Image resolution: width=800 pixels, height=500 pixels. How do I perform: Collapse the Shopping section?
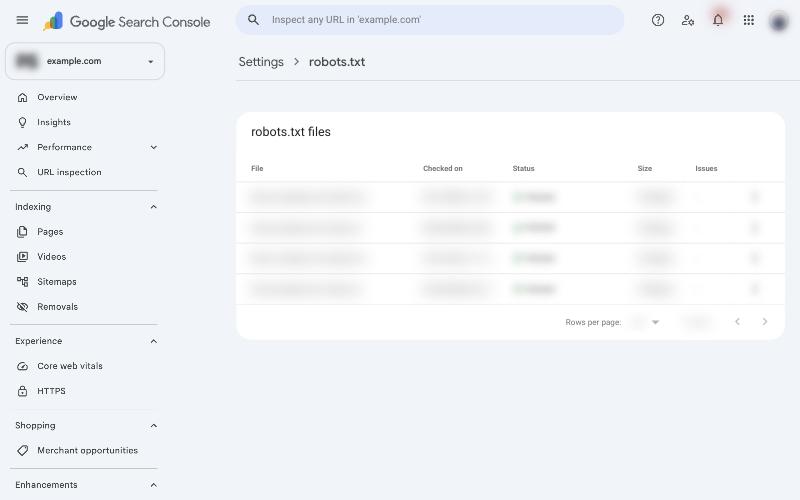pos(154,426)
